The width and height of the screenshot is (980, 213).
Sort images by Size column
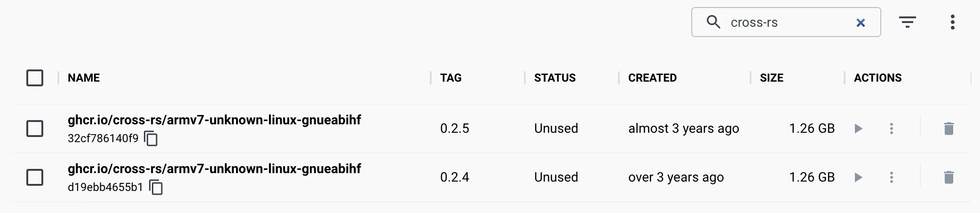[771, 78]
